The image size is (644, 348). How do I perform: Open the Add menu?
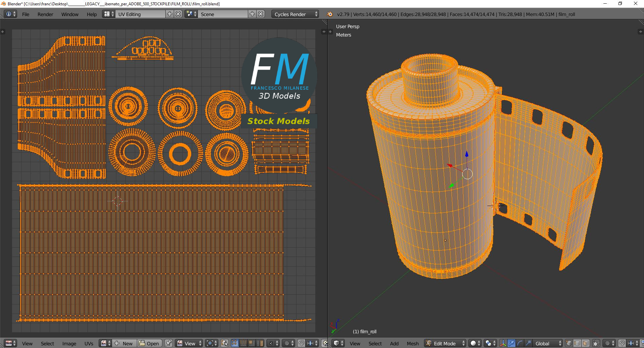394,344
